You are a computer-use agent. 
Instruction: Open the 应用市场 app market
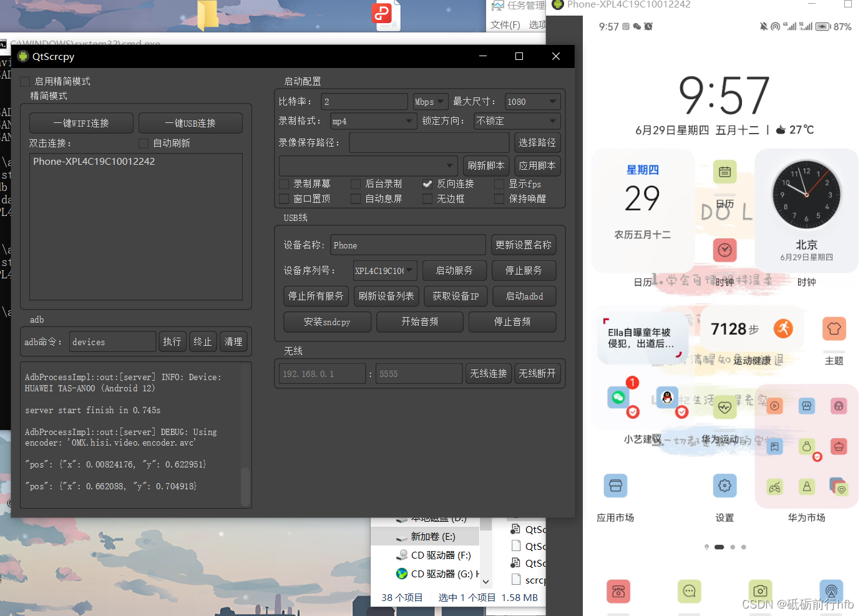615,486
